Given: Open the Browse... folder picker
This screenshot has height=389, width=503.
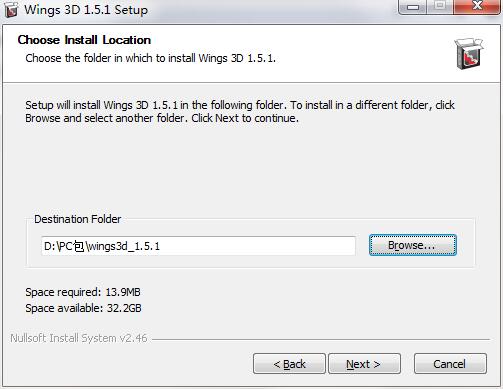Looking at the screenshot, I should (x=413, y=245).
